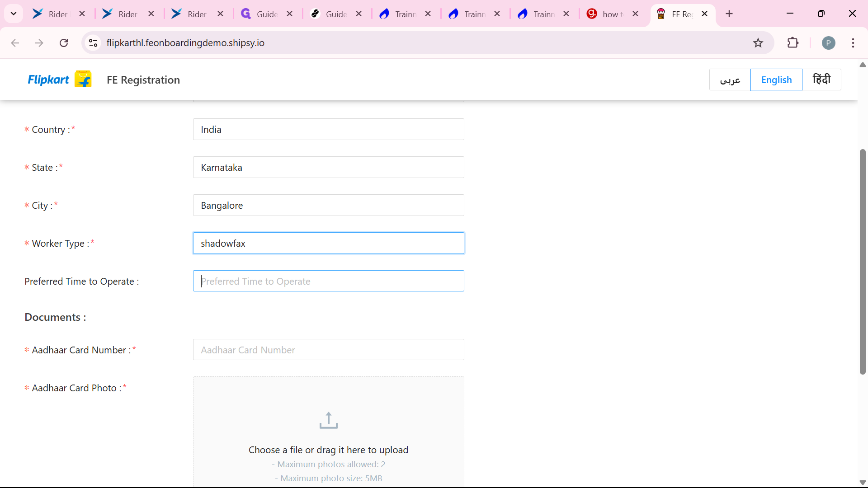Click the address bar URL

click(x=185, y=43)
